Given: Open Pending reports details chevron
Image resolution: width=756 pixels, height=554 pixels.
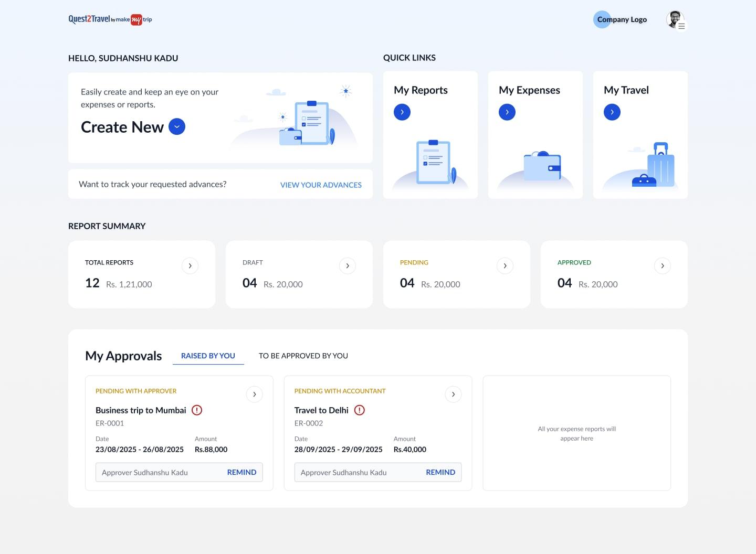Looking at the screenshot, I should 505,266.
